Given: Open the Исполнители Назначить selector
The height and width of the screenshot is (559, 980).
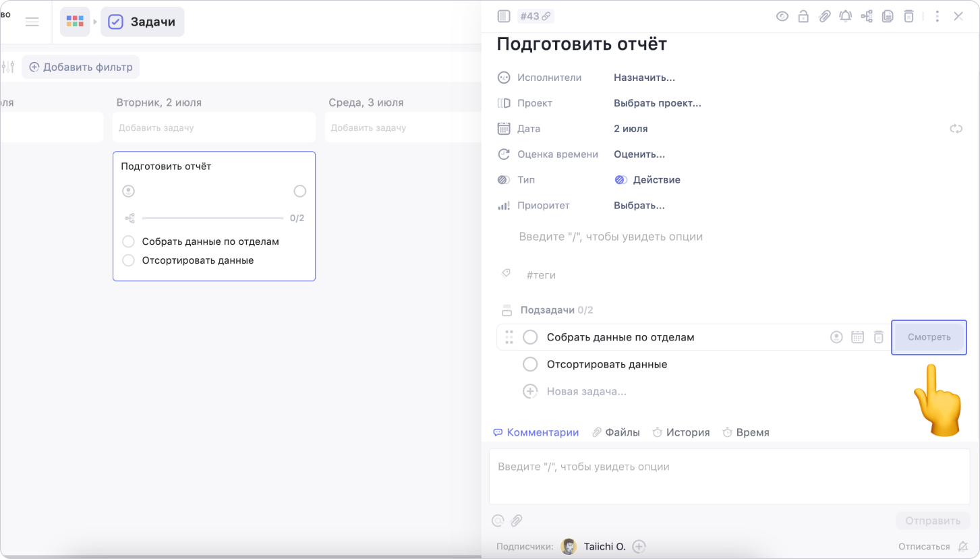Looking at the screenshot, I should click(x=644, y=78).
